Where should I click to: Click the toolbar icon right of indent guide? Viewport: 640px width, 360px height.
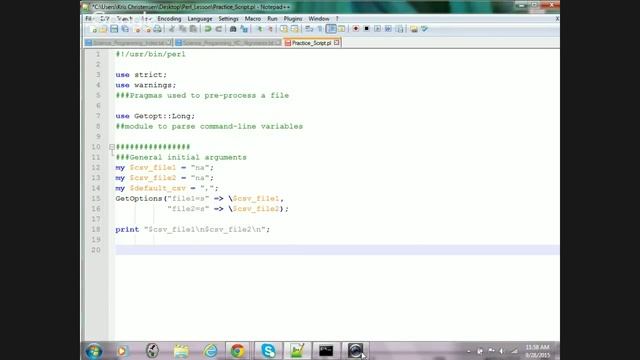[x=342, y=29]
